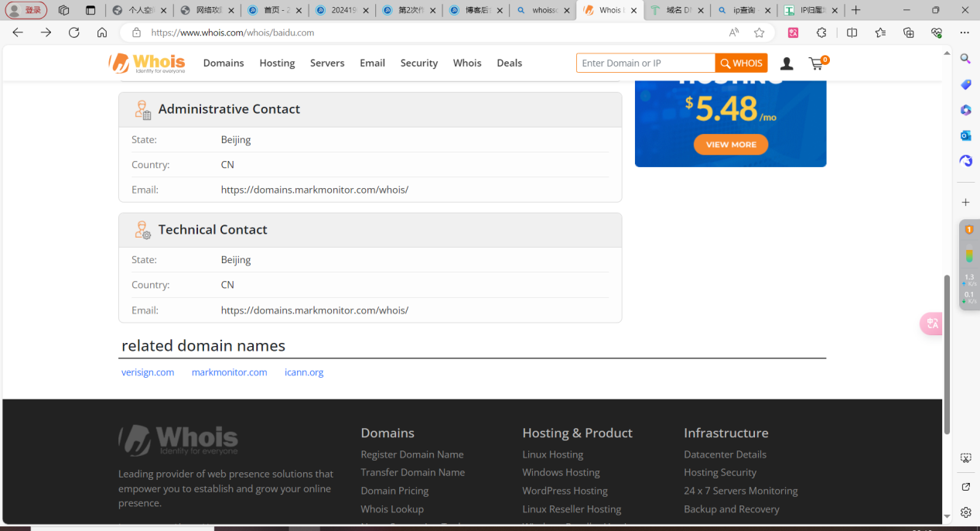The image size is (980, 531).
Task: Click the page vertical scrollbar thumb
Action: pyautogui.click(x=947, y=355)
